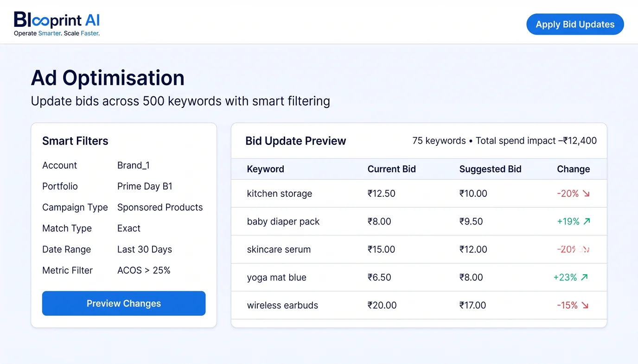The image size is (638, 364).
Task: Click wireless earbuds' current bid ₹20.00
Action: click(382, 305)
